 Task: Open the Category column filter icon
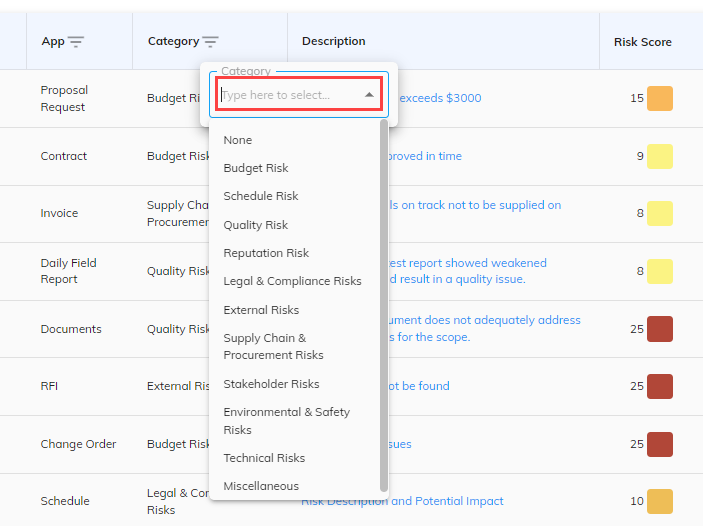(x=210, y=42)
